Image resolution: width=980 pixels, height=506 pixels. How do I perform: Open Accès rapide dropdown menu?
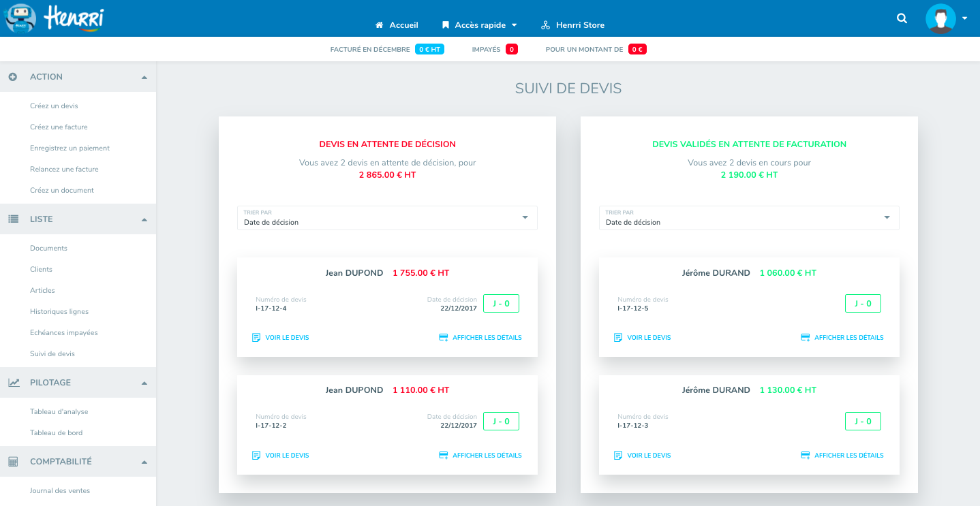click(480, 25)
